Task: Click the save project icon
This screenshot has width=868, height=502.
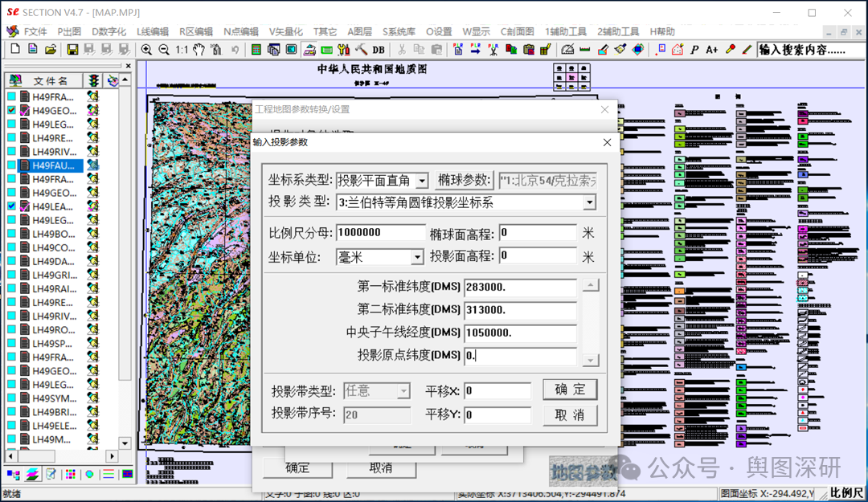Action: click(72, 50)
